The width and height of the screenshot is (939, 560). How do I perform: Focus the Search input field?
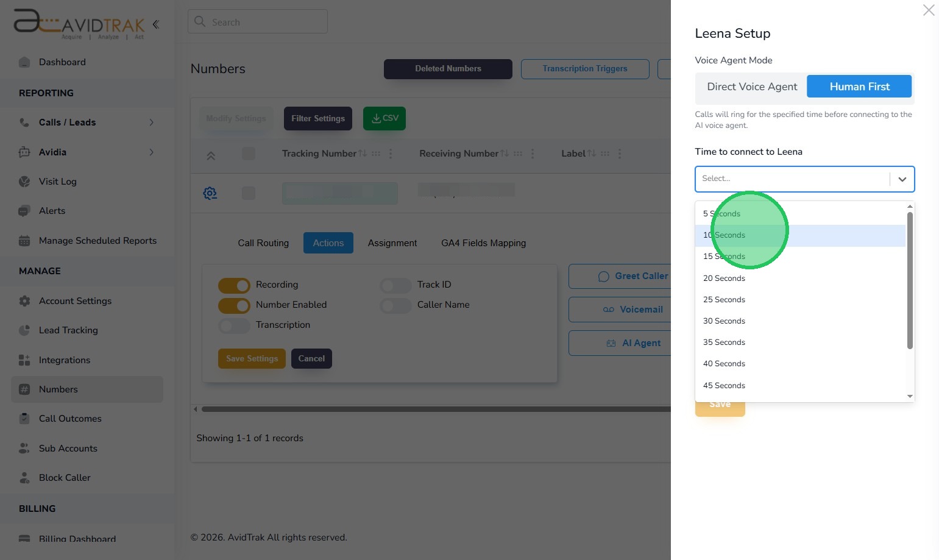[x=258, y=22]
